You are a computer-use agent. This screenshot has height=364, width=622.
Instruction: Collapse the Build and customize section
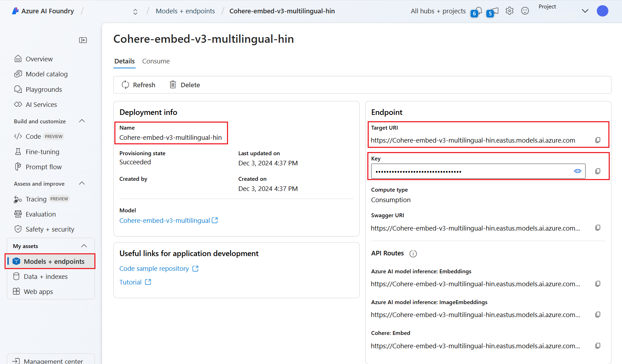coord(82,121)
